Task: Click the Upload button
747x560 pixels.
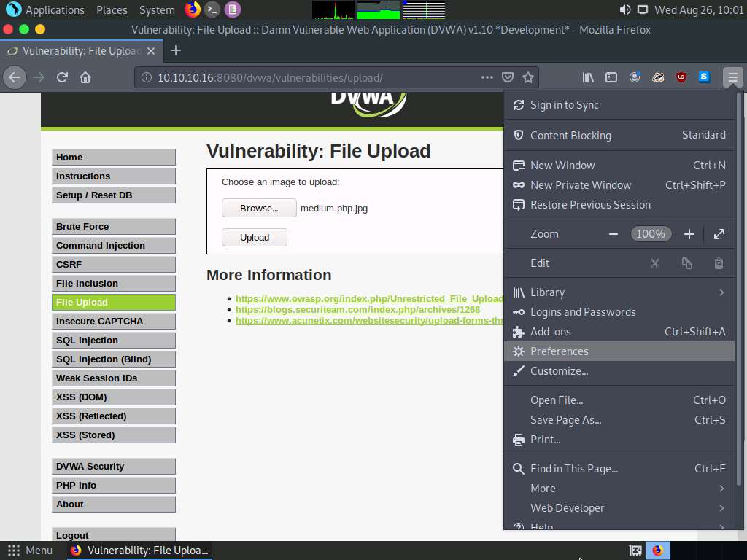Action: 254,237
